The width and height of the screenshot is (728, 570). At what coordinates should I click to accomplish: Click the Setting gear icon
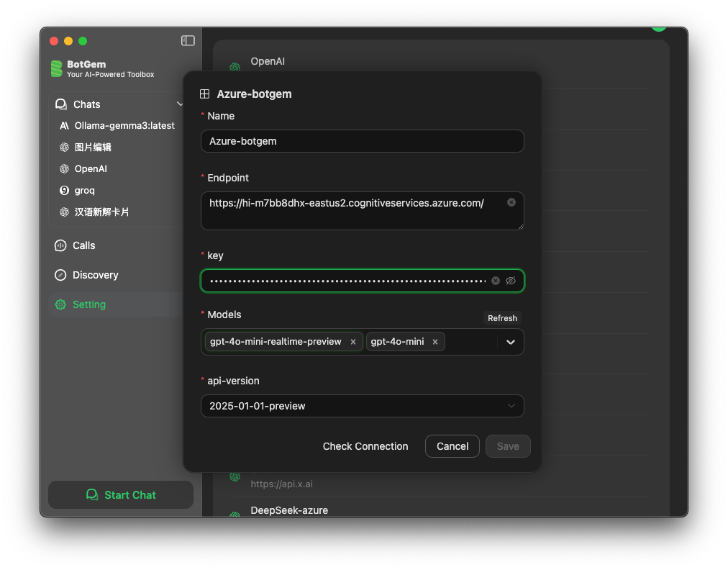60,304
